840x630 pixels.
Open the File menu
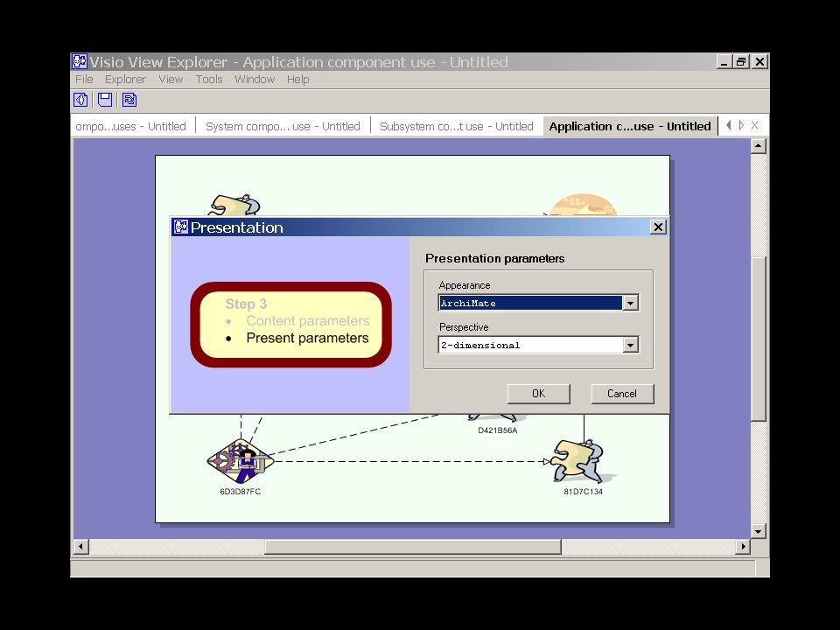[x=84, y=80]
